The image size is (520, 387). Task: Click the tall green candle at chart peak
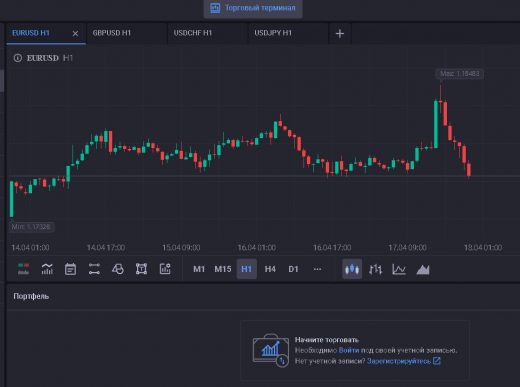coord(436,124)
